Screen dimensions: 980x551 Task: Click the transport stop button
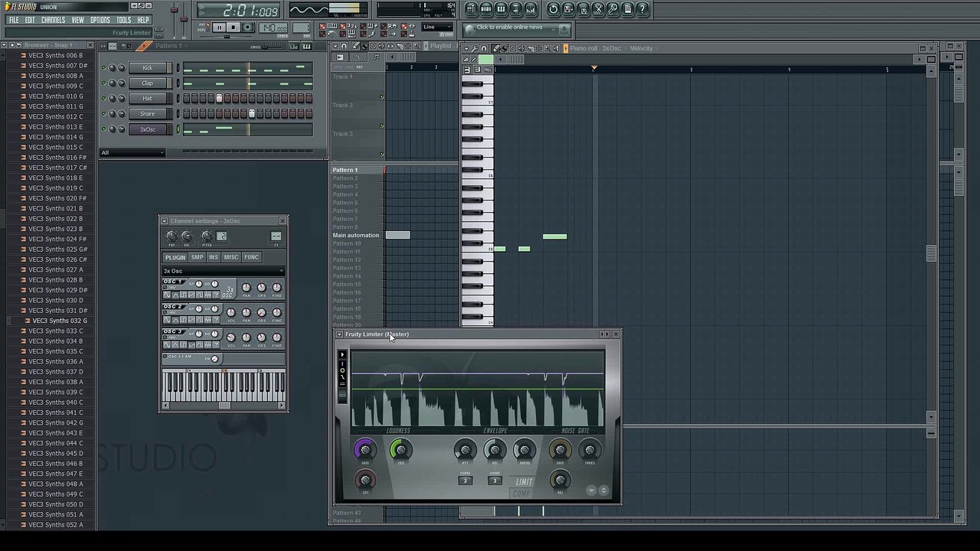point(233,28)
